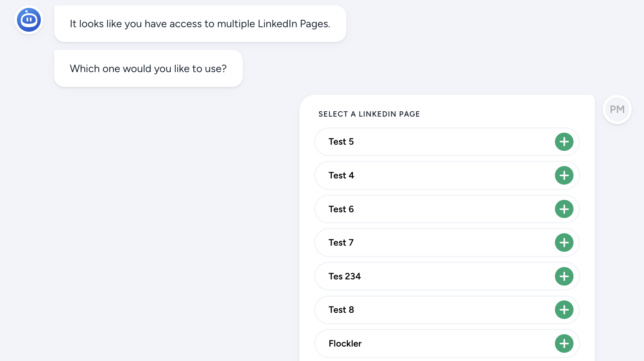Add Test 8 with the plus icon
This screenshot has height=361, width=644.
pyautogui.click(x=564, y=310)
